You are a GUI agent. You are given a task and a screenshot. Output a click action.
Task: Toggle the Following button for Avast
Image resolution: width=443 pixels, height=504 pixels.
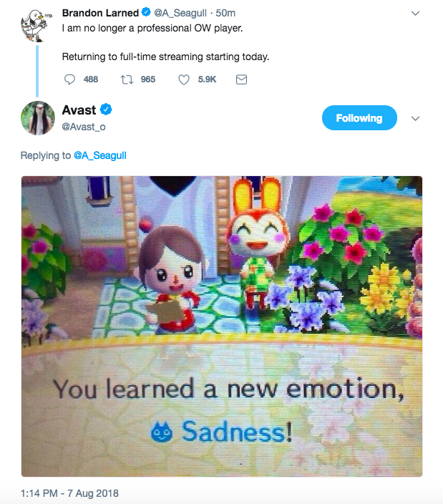pos(359,118)
